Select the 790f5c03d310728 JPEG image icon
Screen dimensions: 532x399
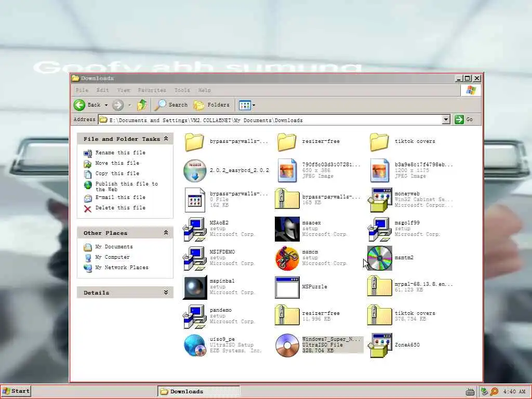287,170
